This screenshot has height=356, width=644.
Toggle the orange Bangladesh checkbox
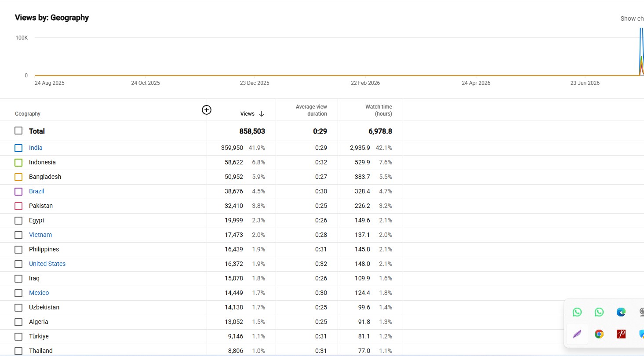[x=18, y=177]
